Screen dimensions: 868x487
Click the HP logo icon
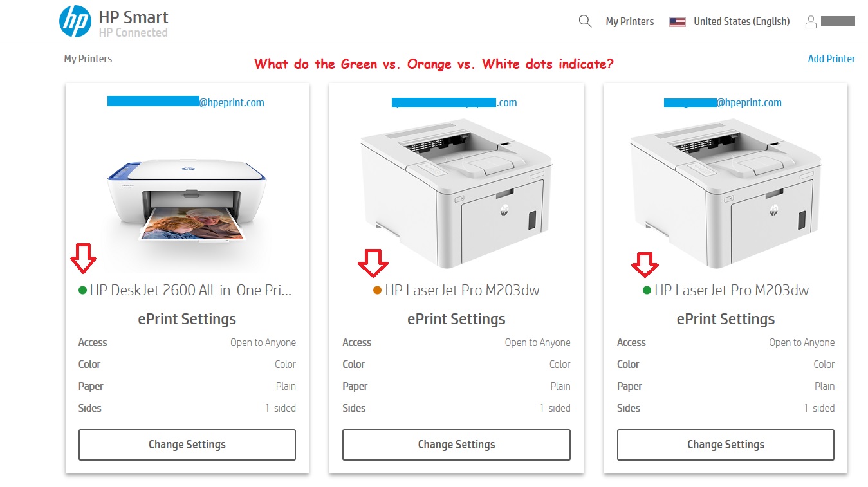[x=75, y=22]
